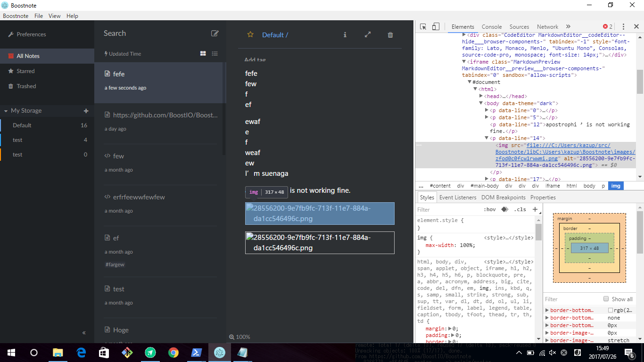Click the Add tag field
This screenshot has height=362, width=644.
[x=255, y=60]
